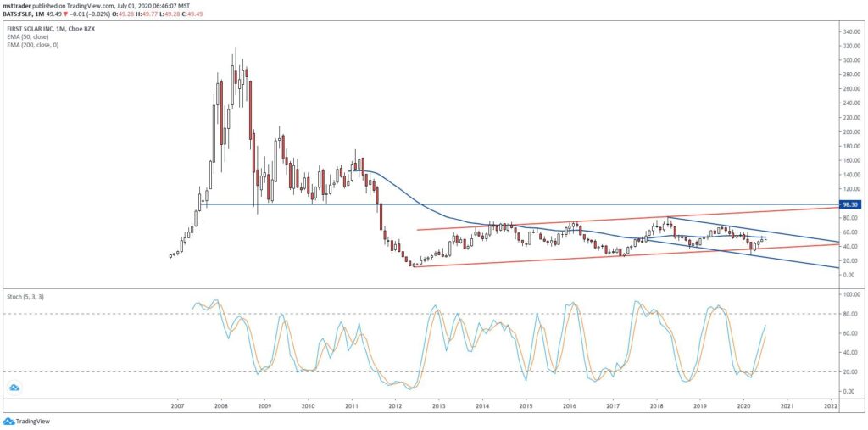The width and height of the screenshot is (868, 430).
Task: Click the cloud icon in Stoch pane
Action: [14, 388]
